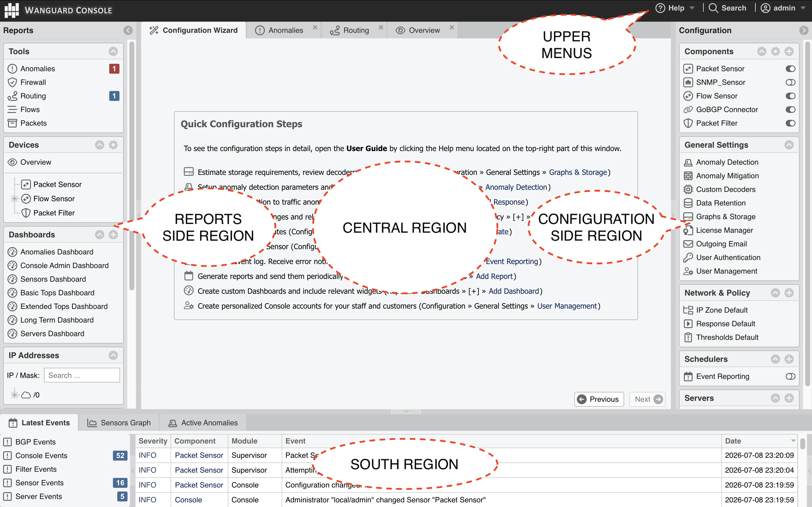
Task: Collapse the Dashboards panel
Action: click(100, 235)
